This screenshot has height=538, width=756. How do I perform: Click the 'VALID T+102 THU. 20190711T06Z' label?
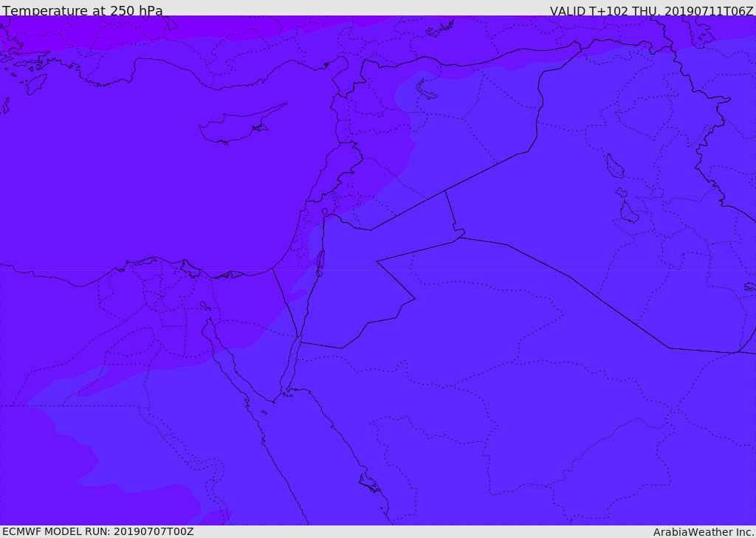point(651,10)
